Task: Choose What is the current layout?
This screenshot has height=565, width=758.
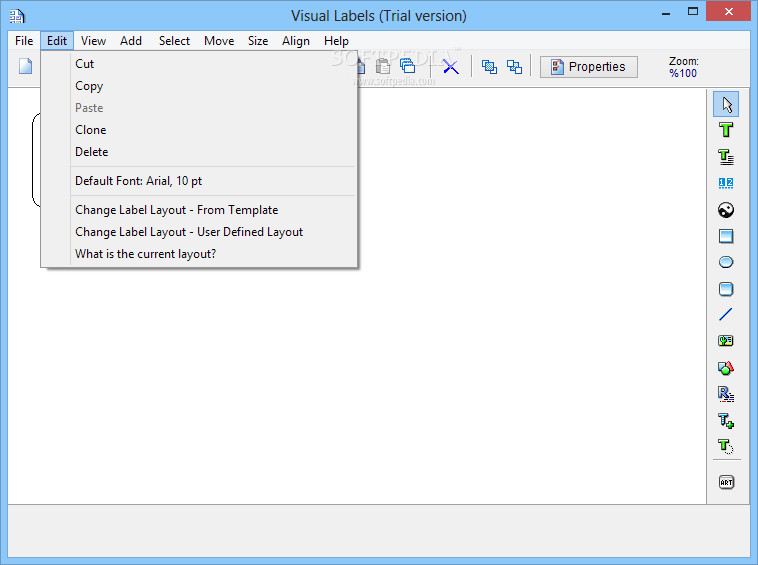Action: tap(199, 254)
